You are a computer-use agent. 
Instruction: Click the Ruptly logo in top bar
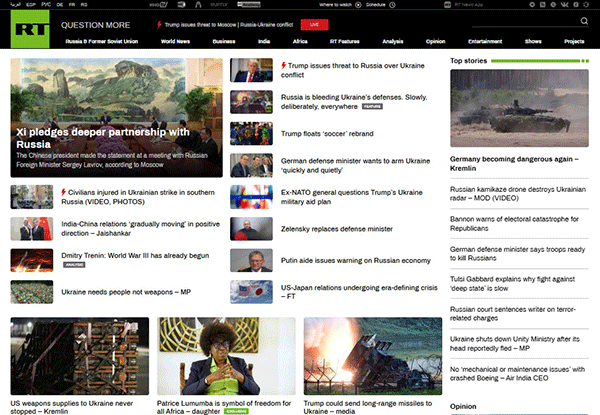pos(219,5)
